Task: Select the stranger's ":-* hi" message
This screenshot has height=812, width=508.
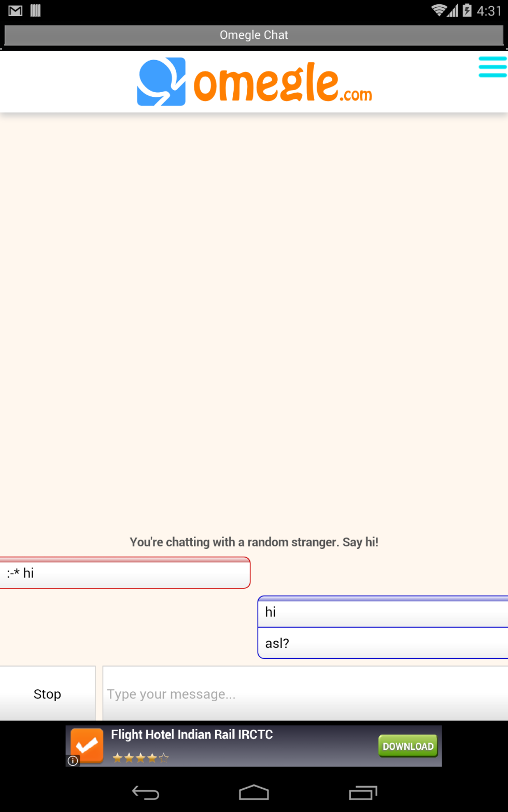Action: coord(124,573)
